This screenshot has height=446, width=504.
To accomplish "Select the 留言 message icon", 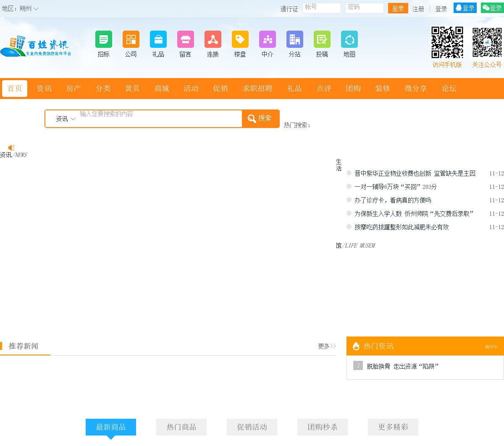I will click(185, 39).
